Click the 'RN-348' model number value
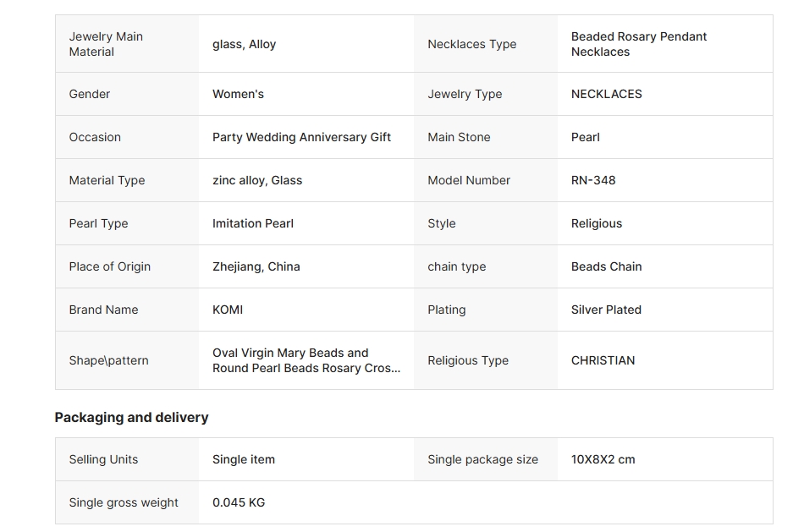793x532 pixels. click(593, 180)
